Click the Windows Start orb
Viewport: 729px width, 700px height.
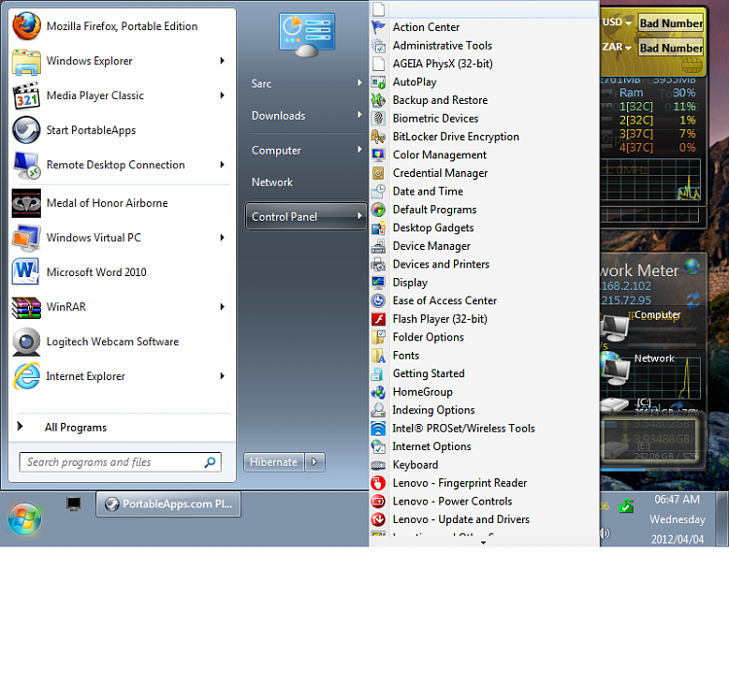tap(24, 518)
